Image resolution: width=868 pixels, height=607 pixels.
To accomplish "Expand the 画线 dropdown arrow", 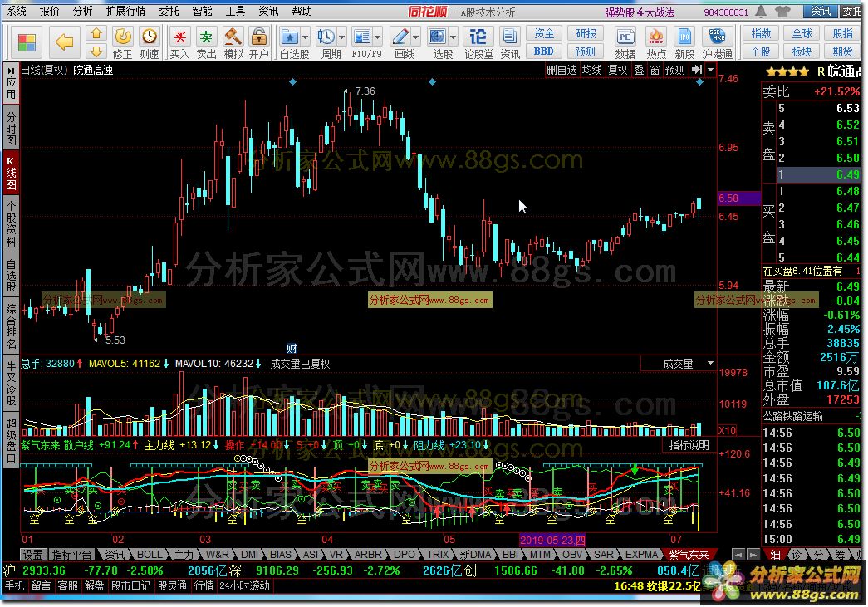I will [416, 37].
